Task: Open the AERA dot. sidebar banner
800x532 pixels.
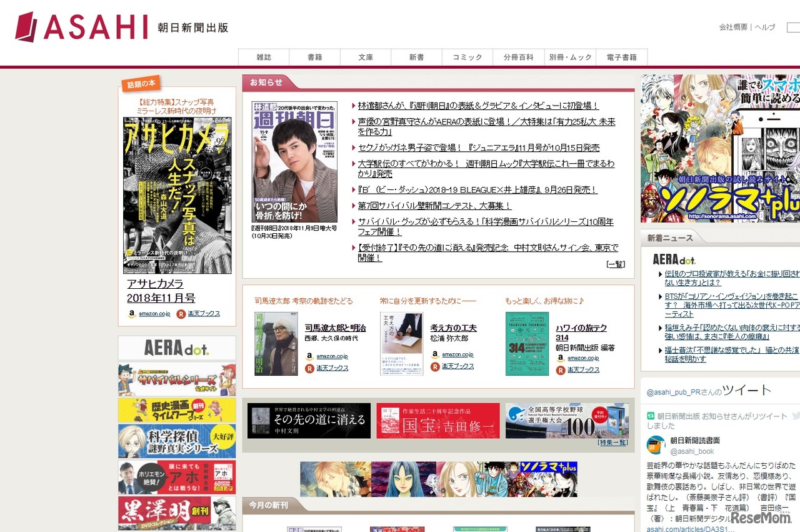Action: pos(177,348)
